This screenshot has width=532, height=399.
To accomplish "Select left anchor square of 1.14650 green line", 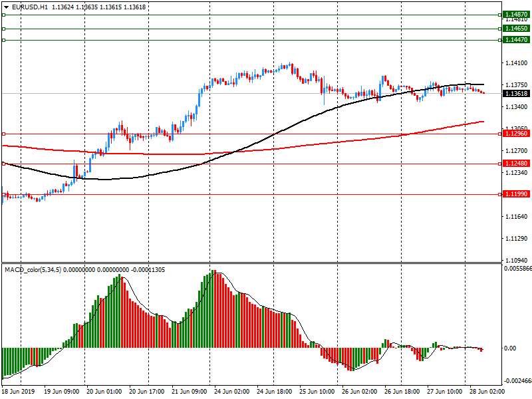I will coord(4,29).
